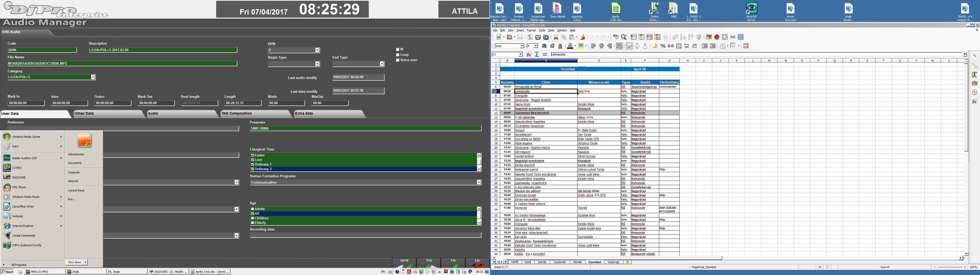Click the Insert Chart icon
This screenshot has height=275, width=980.
[x=717, y=37]
